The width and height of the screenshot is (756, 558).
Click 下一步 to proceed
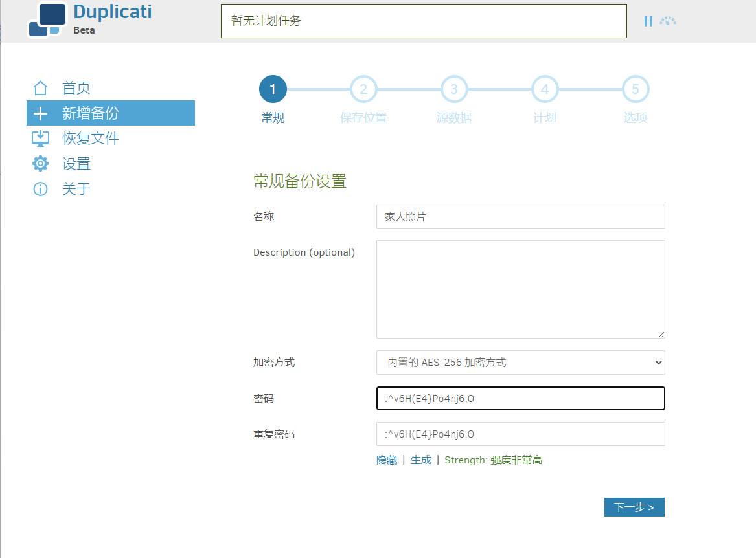click(634, 508)
